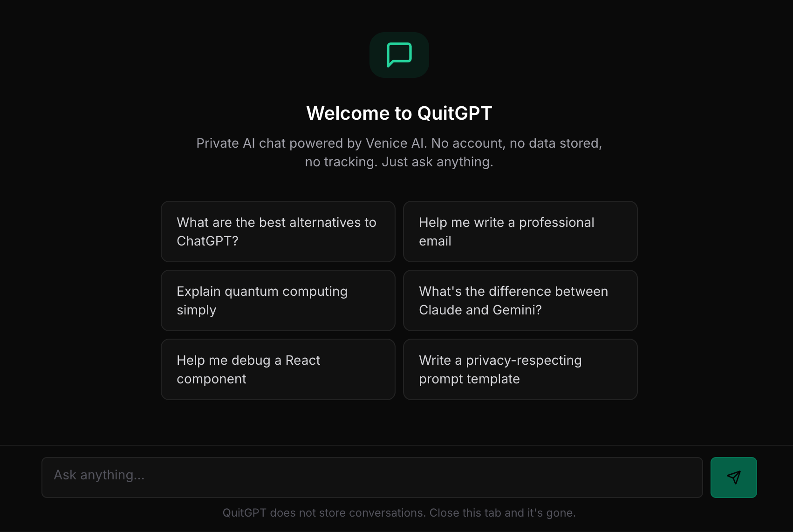793x532 pixels.
Task: Choose the professional email prompt card
Action: (520, 232)
